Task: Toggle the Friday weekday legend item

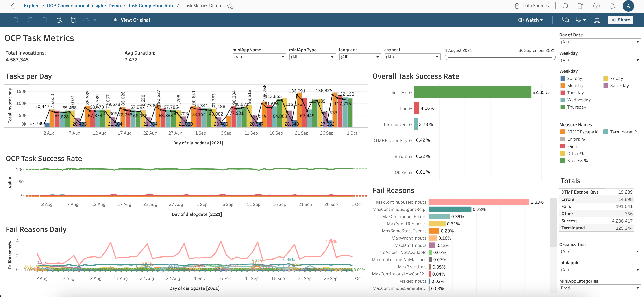Action: (616, 78)
